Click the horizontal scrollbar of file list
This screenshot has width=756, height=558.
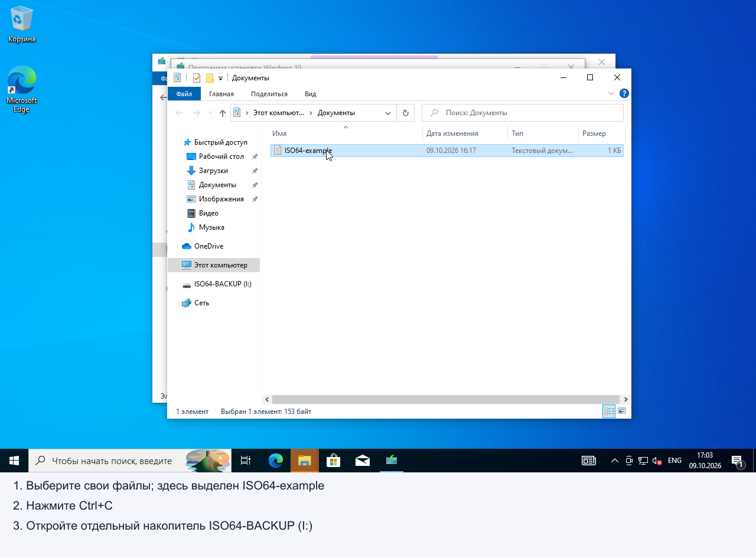click(446, 400)
